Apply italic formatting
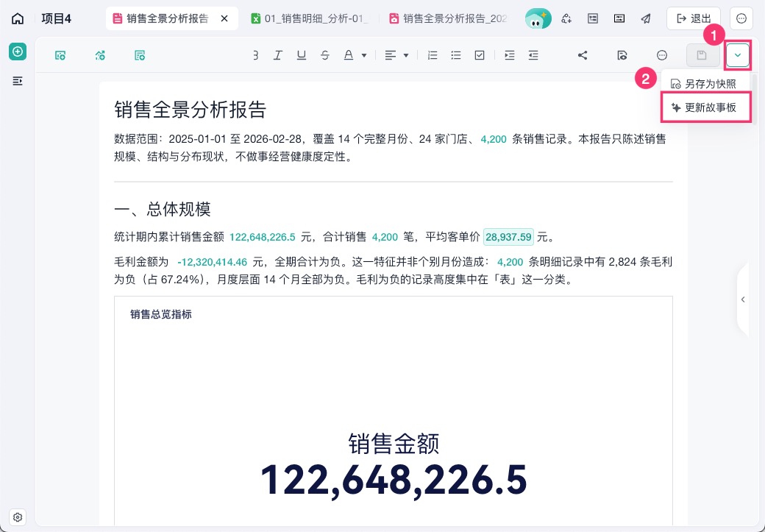Image resolution: width=765 pixels, height=532 pixels. point(277,55)
